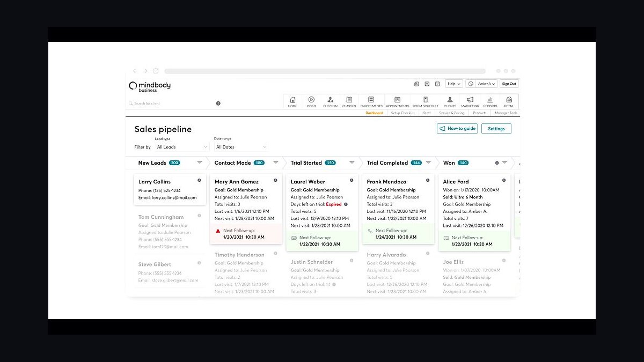Click the info icon next to Expired

[346, 204]
